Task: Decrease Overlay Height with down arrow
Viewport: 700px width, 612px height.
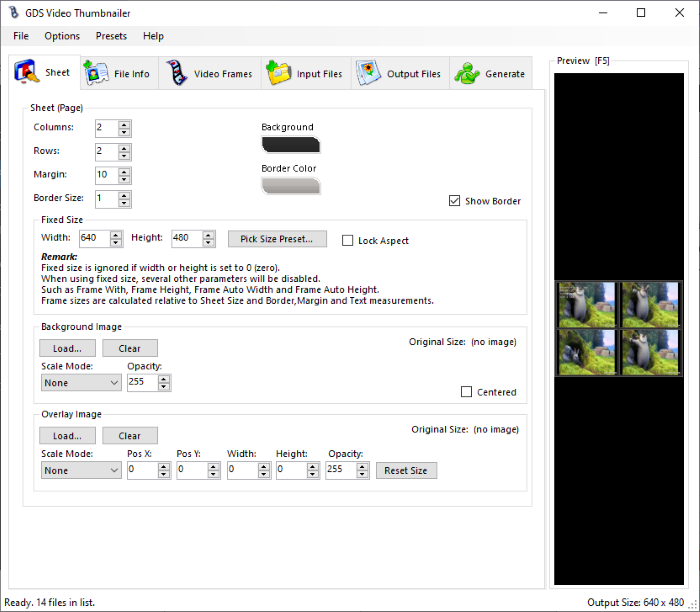Action: point(313,474)
